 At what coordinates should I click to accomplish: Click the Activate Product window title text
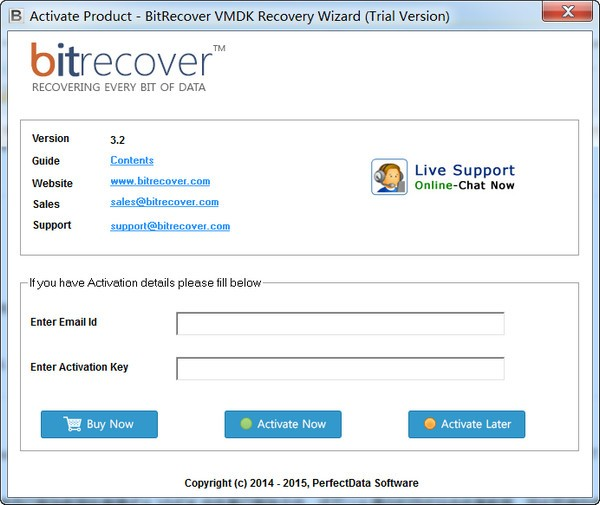click(x=240, y=16)
